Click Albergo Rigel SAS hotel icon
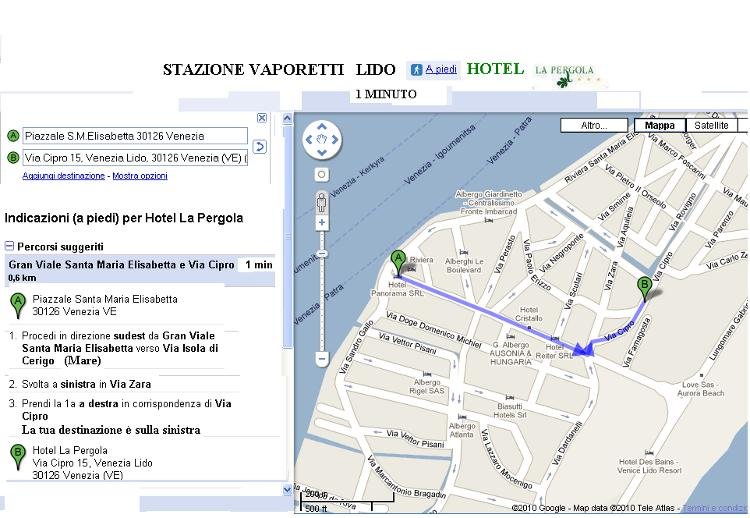 point(427,374)
